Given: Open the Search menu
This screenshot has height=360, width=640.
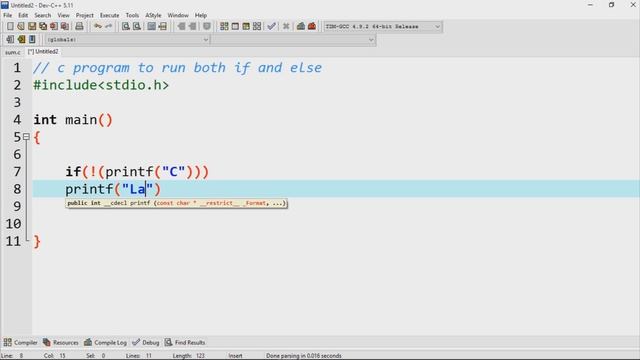Looking at the screenshot, I should pyautogui.click(x=42, y=15).
